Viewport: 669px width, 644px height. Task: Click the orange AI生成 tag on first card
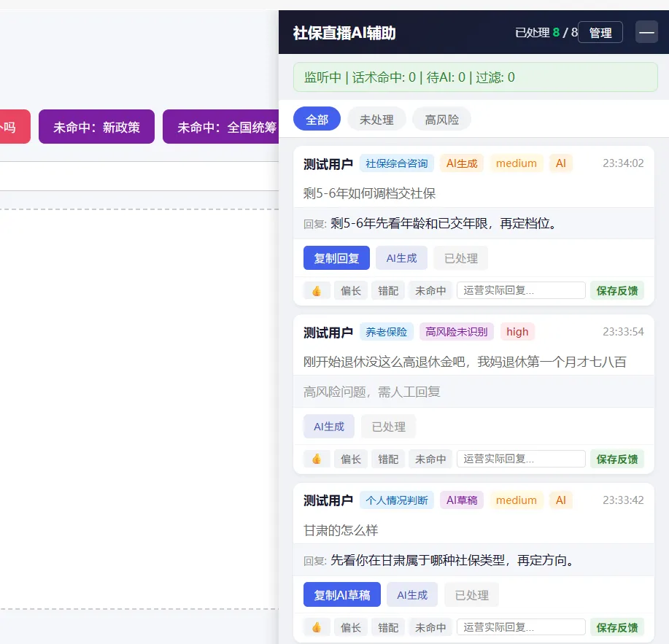pos(462,163)
